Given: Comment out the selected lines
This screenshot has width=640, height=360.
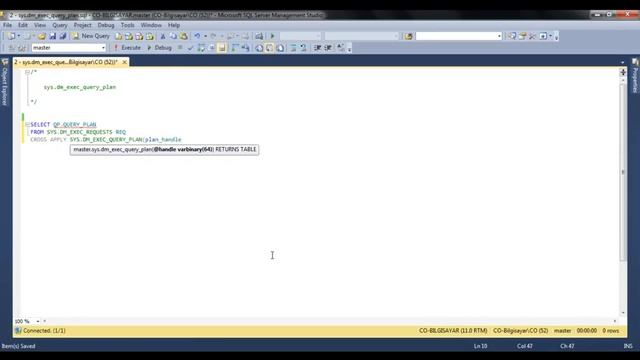Looking at the screenshot, I should (x=293, y=48).
